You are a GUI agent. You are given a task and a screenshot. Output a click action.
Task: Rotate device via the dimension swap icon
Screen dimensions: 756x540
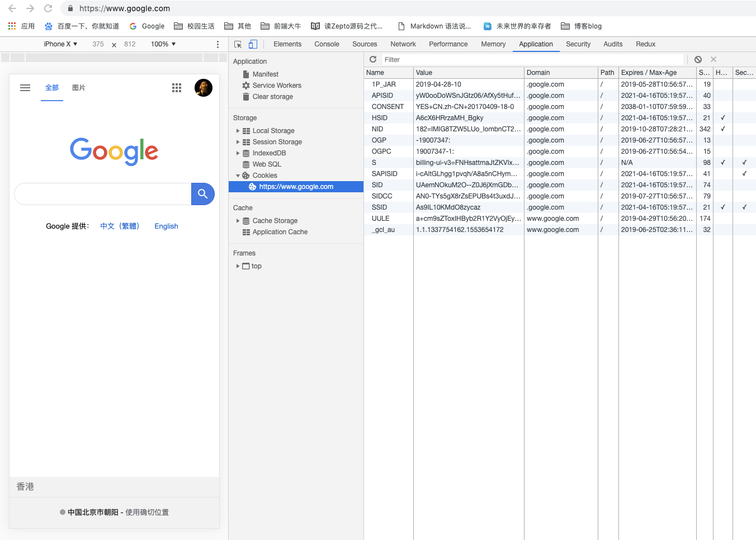pyautogui.click(x=114, y=45)
